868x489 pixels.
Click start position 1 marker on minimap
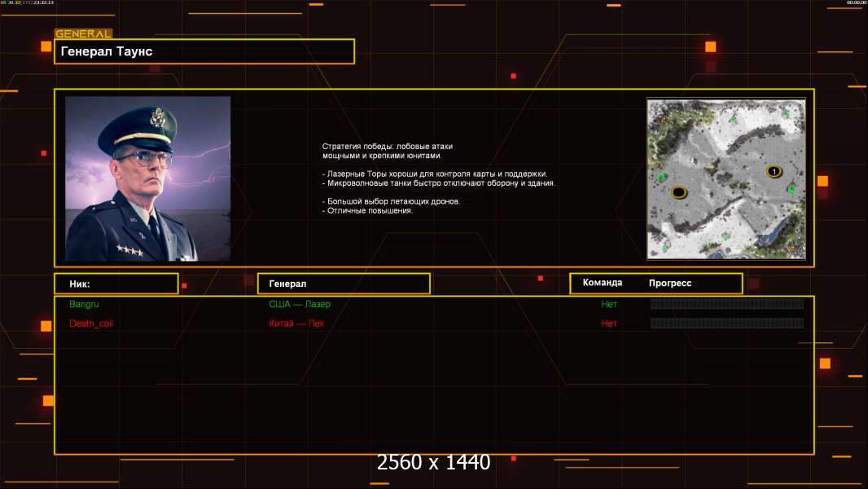pos(774,171)
